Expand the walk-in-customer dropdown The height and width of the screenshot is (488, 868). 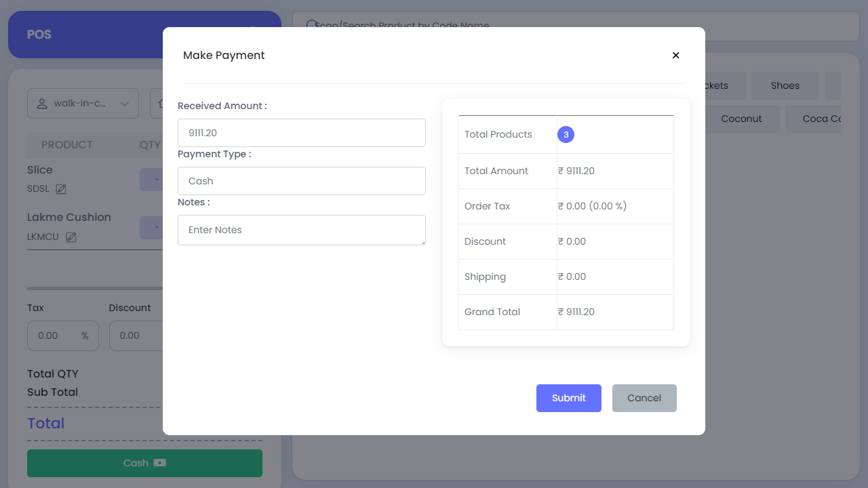(x=124, y=103)
